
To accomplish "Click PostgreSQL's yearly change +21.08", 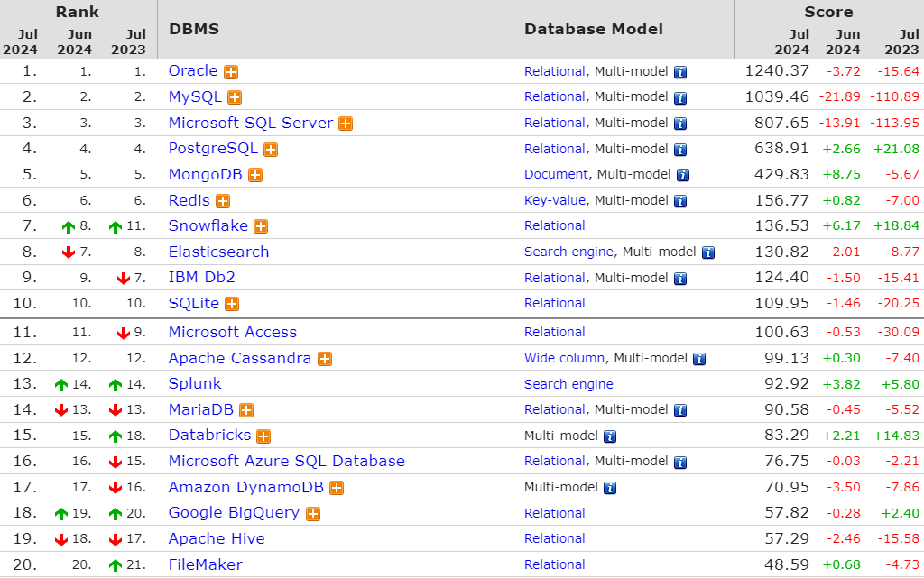I will tap(896, 150).
